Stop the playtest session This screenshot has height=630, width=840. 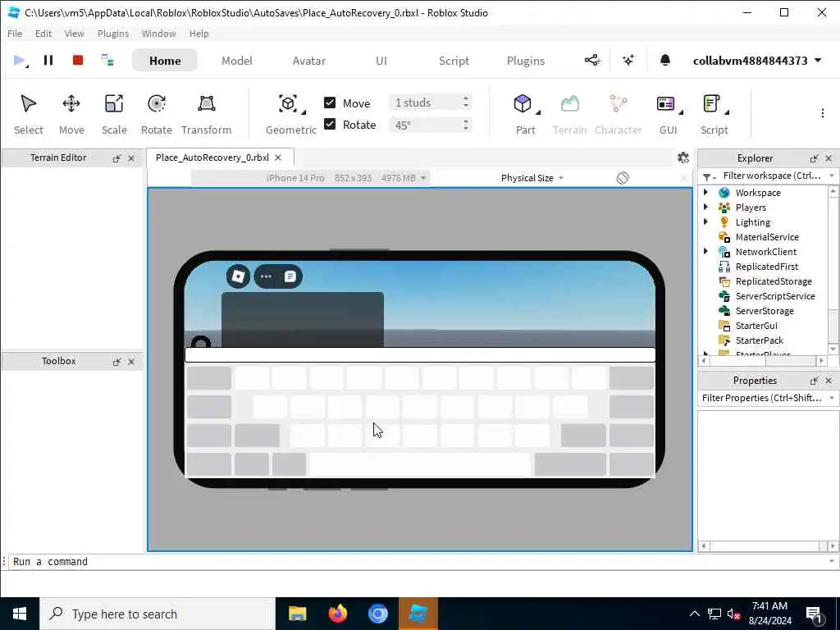[x=78, y=60]
